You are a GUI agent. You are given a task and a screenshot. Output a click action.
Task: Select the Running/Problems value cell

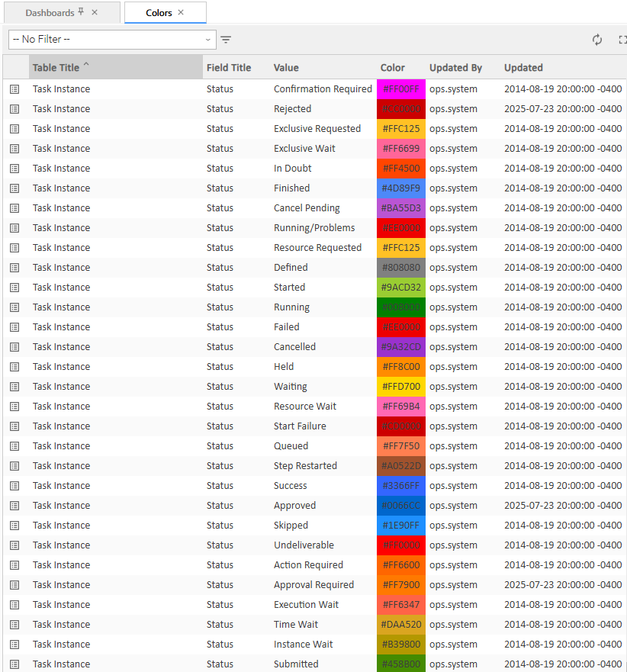[314, 228]
